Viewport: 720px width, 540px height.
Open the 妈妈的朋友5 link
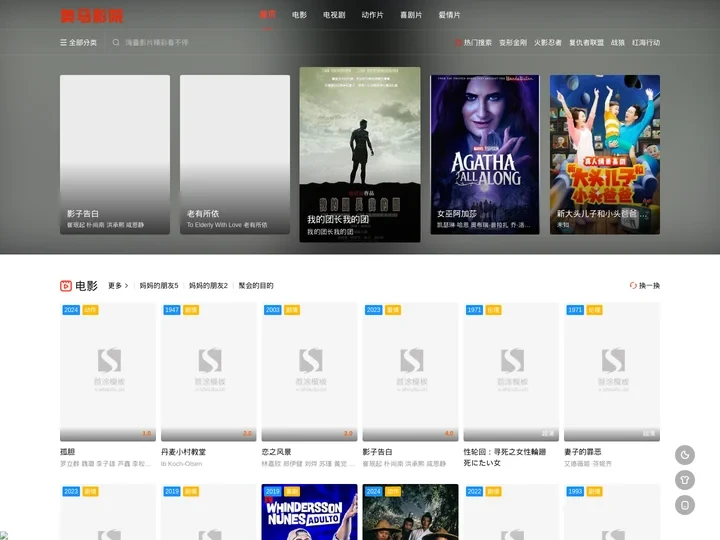(159, 286)
